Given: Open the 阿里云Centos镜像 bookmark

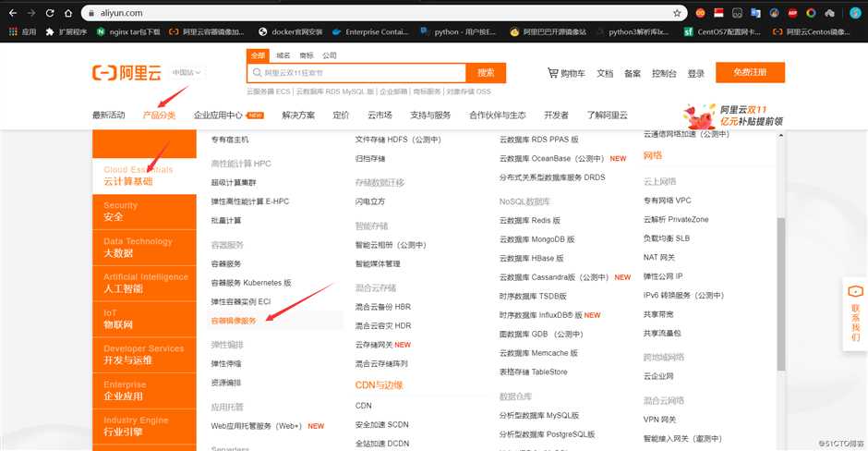Looking at the screenshot, I should coord(812,32).
